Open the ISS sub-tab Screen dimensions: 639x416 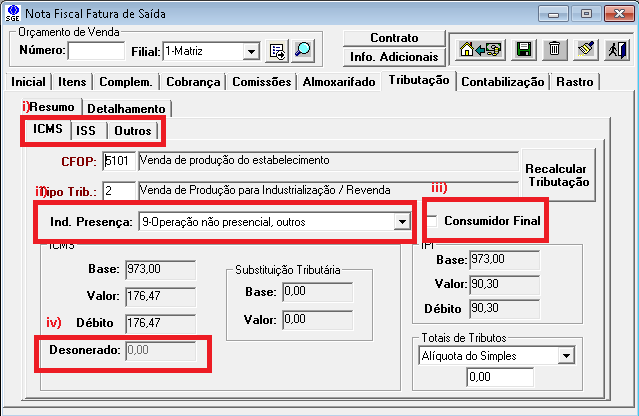pos(87,131)
